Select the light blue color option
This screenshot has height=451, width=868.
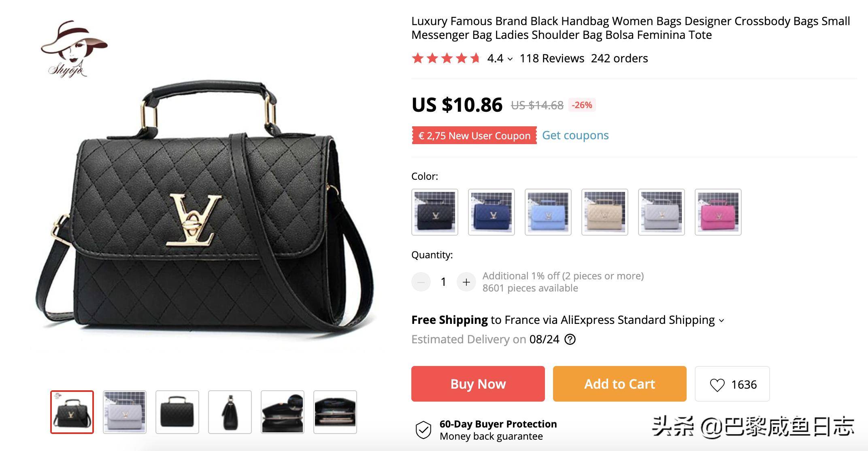tap(548, 212)
